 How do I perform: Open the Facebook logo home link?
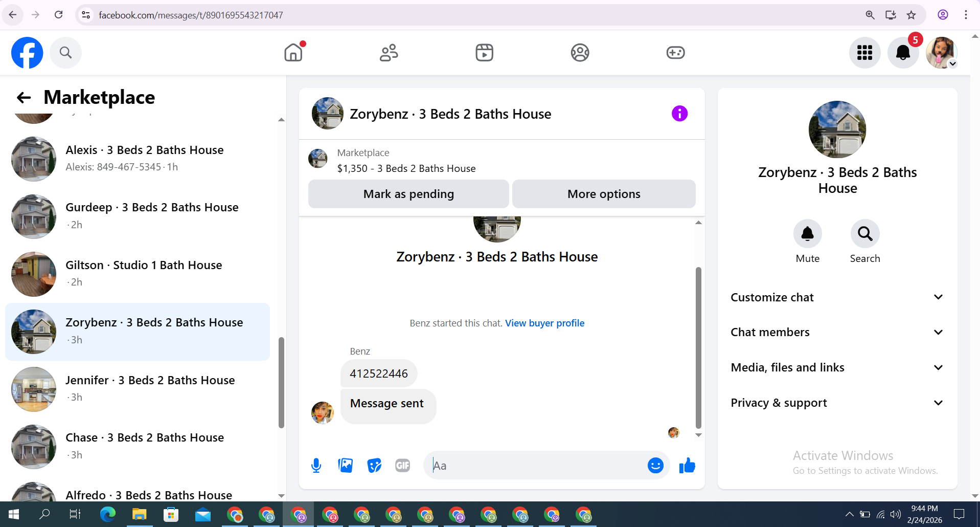27,53
